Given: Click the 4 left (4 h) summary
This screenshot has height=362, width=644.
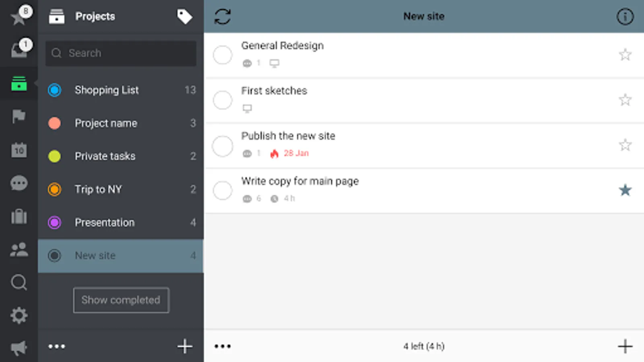Looking at the screenshot, I should [424, 346].
